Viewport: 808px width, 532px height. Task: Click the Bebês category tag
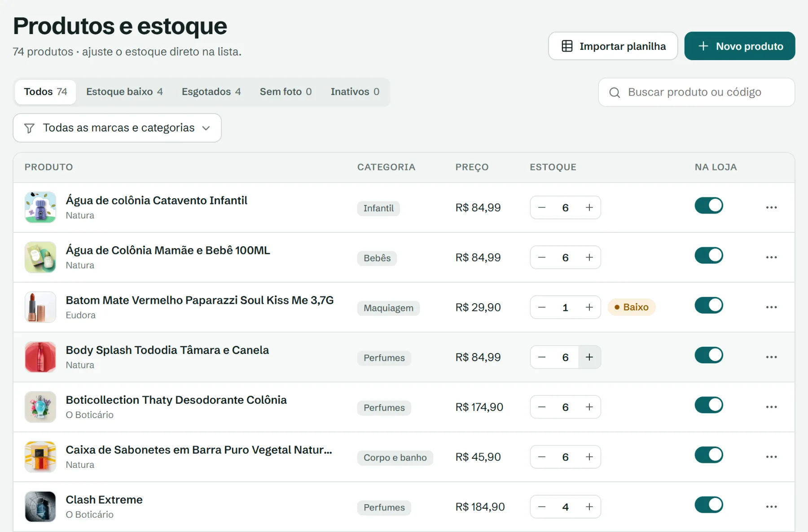[x=377, y=258]
